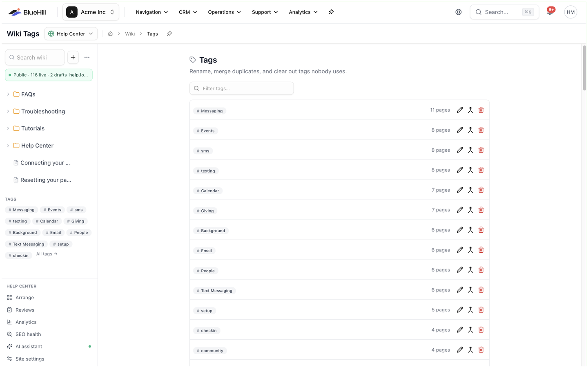
Task: Edit the Text Messaging tag
Action: click(460, 290)
